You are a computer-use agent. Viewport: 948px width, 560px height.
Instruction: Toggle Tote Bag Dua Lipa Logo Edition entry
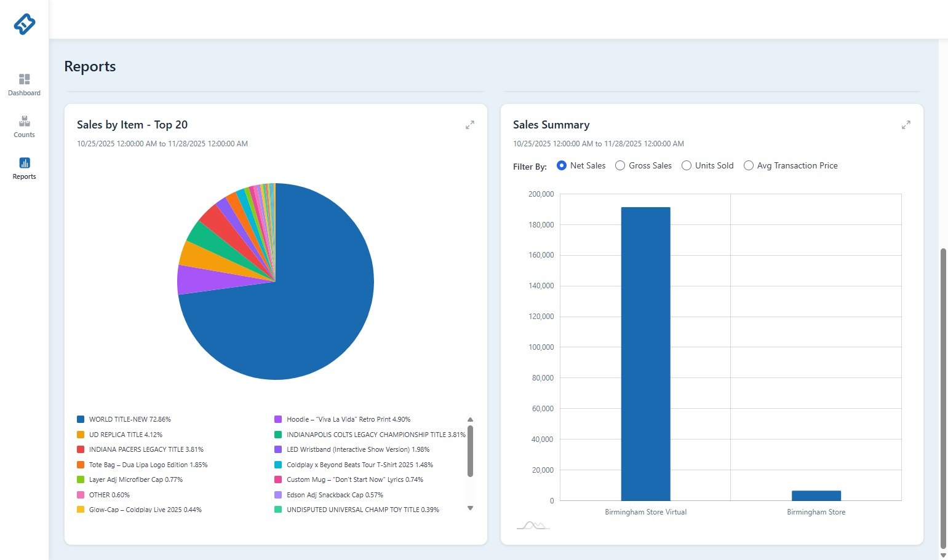point(142,465)
